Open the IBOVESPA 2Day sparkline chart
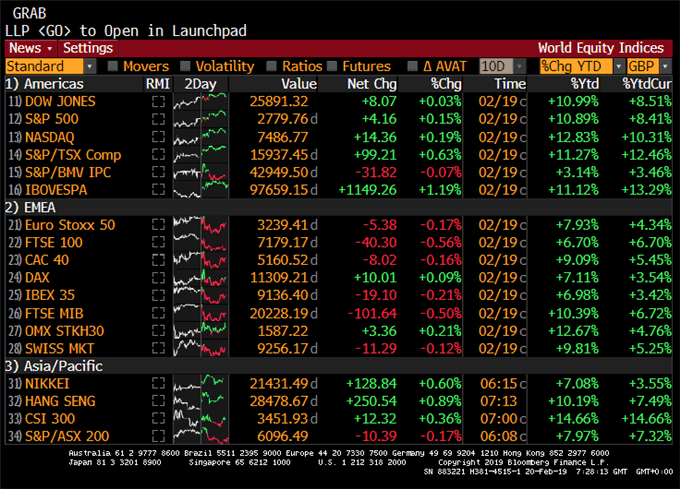 coord(200,190)
